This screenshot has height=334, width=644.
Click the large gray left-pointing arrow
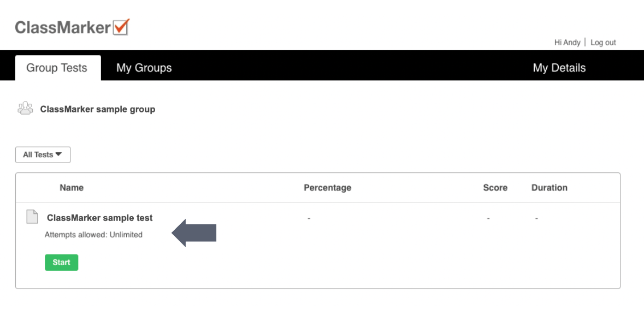coord(194,232)
